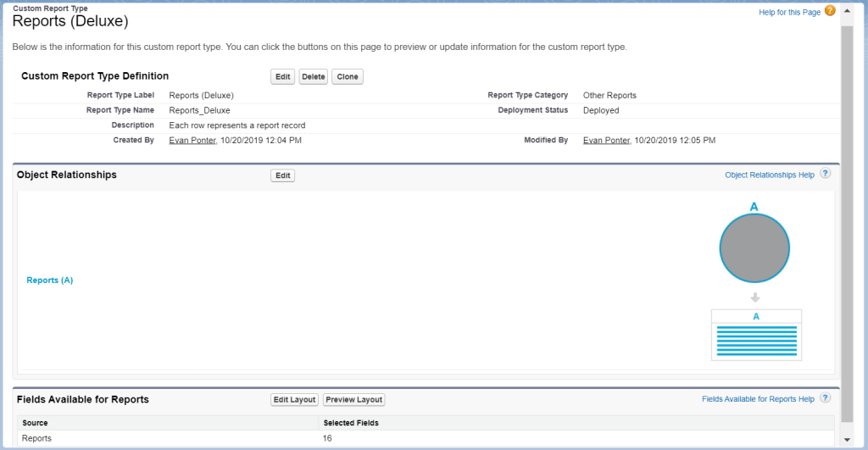Click question mark icon beside Fields Available Help
The height and width of the screenshot is (450, 868).
tap(825, 398)
